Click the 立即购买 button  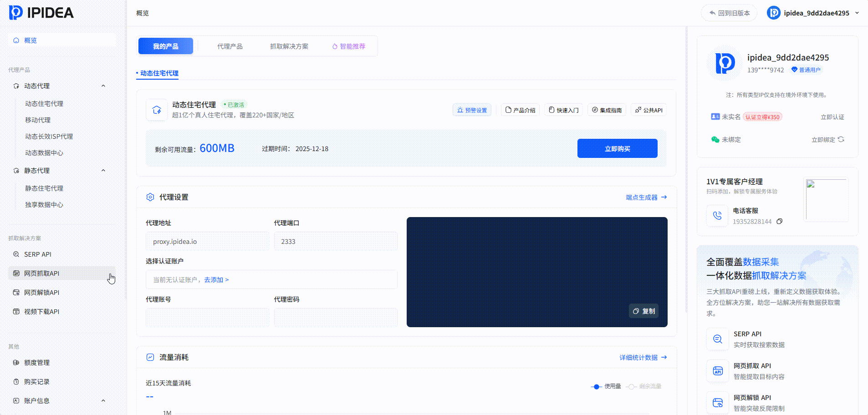[x=618, y=148]
